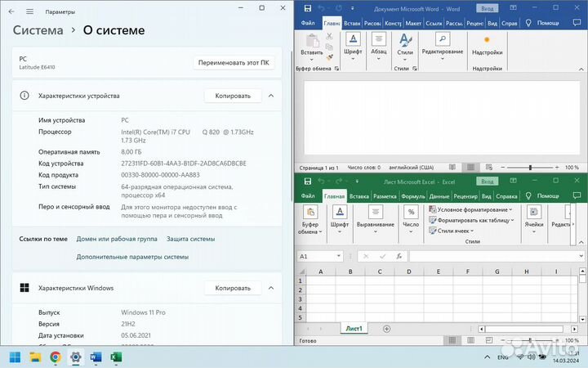Open the Layout (Макет) tab in Word

pyautogui.click(x=413, y=23)
